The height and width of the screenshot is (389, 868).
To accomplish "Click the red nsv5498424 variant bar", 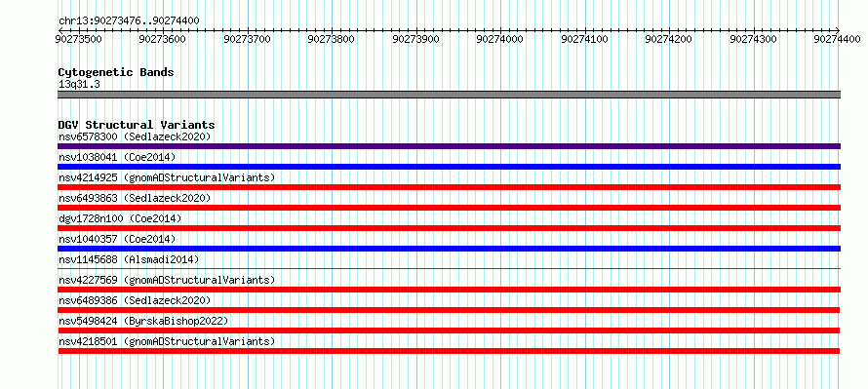I will pyautogui.click(x=449, y=331).
